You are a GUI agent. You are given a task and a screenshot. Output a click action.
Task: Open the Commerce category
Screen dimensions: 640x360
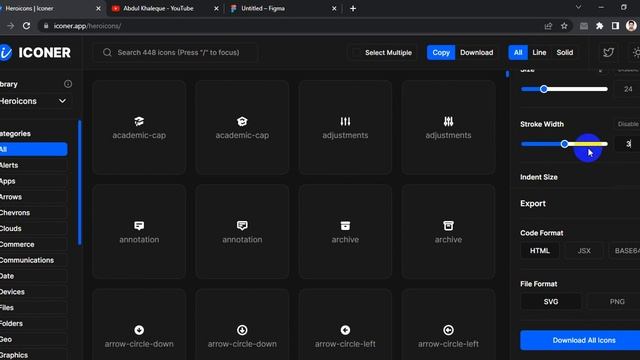(33, 244)
